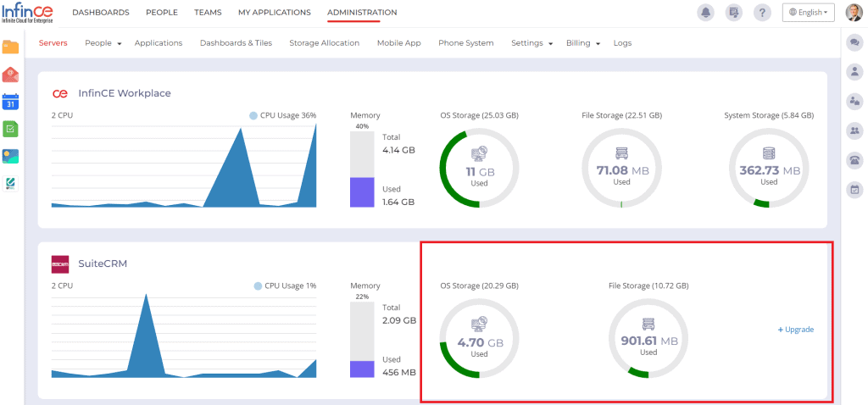
Task: Open the green tasks checklist app
Action: [x=10, y=129]
